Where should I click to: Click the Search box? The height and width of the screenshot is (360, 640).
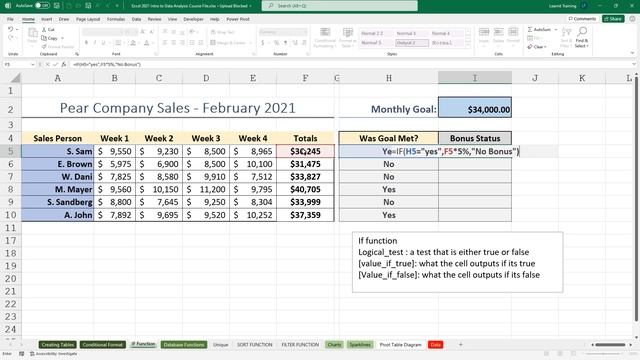coord(340,6)
